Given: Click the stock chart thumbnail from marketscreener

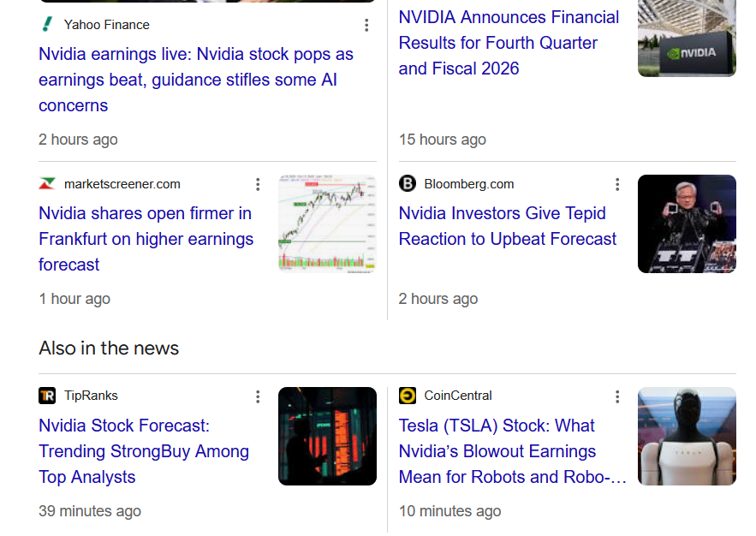Looking at the screenshot, I should 327,223.
